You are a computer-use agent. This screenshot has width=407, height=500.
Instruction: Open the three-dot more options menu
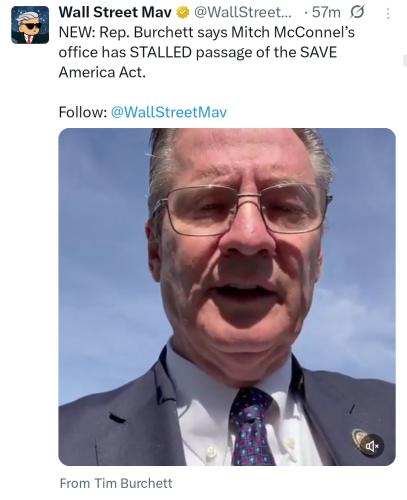[x=388, y=13]
